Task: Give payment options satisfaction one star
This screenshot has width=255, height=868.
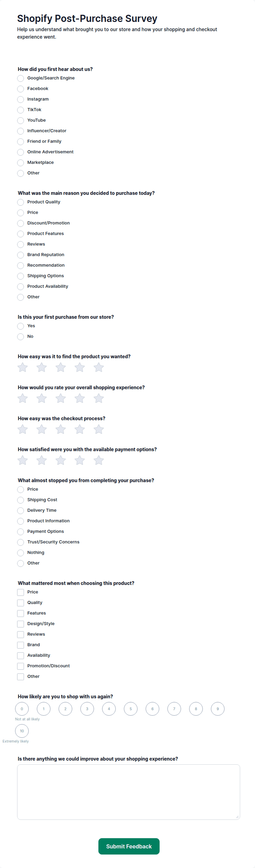Action: (22, 460)
